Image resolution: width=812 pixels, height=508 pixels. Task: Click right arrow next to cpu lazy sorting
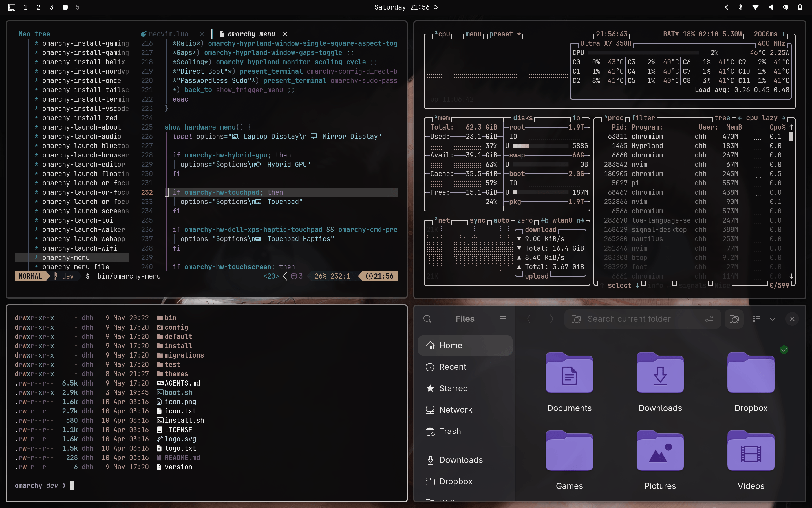[784, 118]
